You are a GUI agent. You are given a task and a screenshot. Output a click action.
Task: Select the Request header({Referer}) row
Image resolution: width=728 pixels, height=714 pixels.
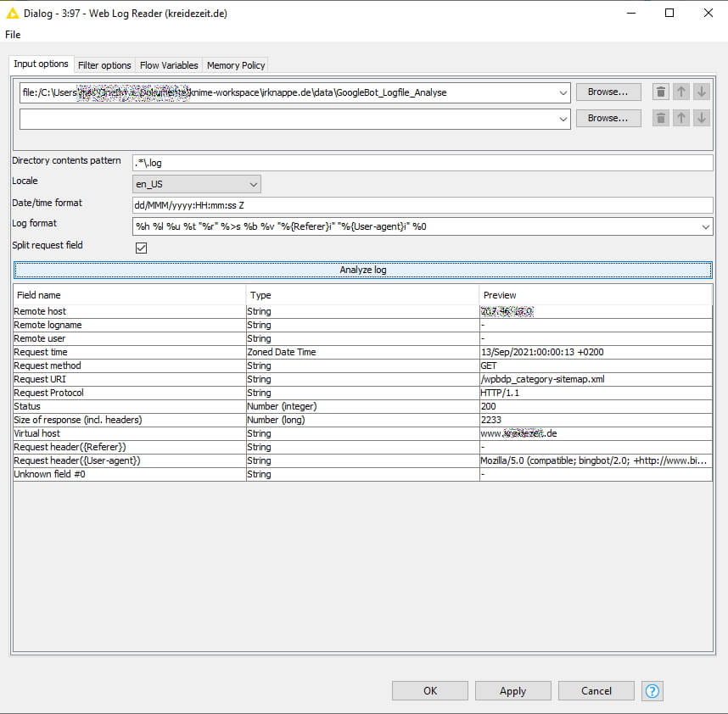pos(362,447)
